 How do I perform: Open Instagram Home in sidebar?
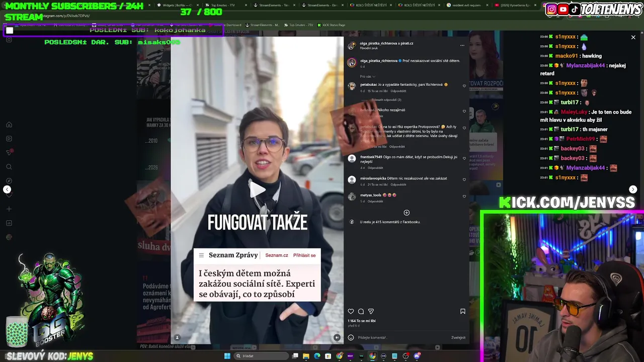[x=9, y=125]
